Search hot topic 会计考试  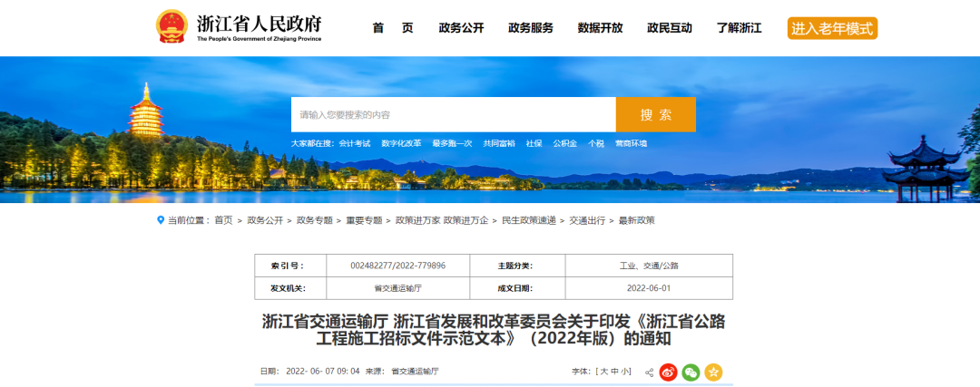point(355,143)
